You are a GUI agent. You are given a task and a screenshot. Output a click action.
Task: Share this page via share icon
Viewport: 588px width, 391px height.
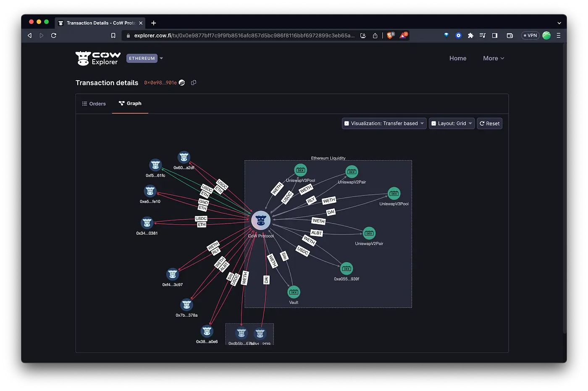pyautogui.click(x=375, y=36)
